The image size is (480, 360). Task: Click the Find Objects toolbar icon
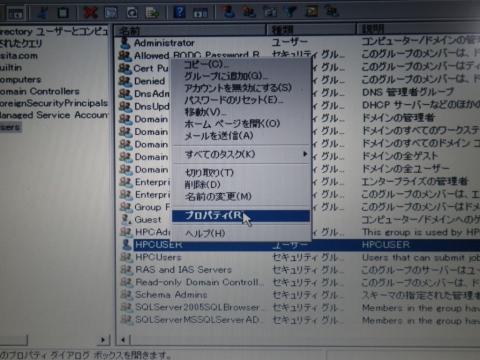click(x=311, y=12)
